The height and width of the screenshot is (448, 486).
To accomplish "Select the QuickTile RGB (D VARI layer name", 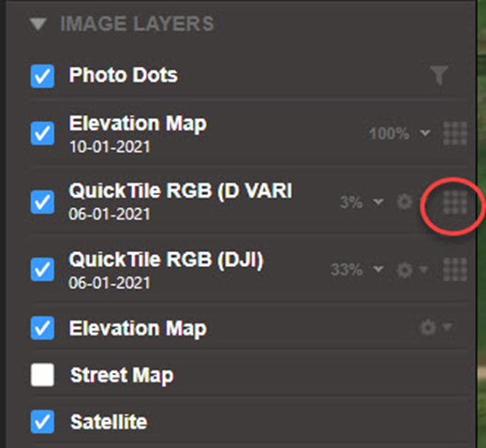I will click(181, 190).
